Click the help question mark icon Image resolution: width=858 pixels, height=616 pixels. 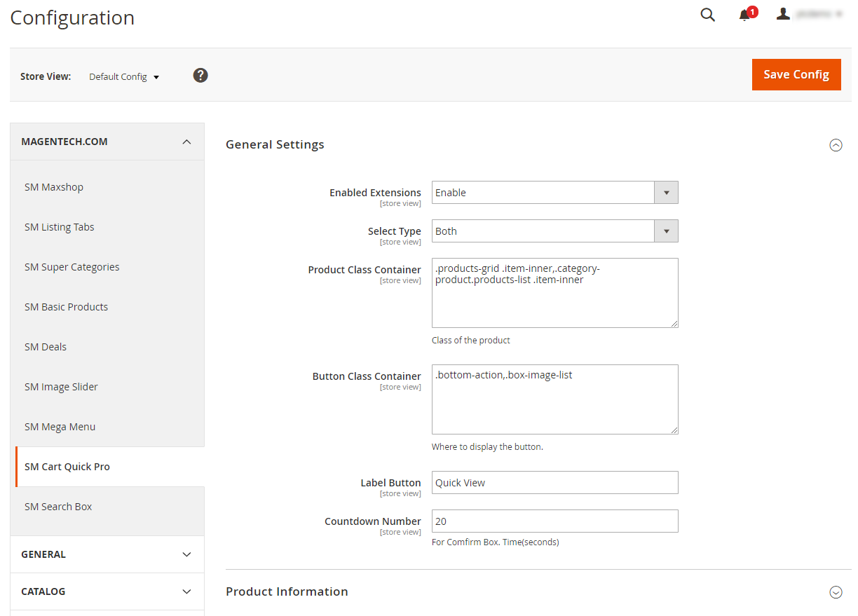(x=200, y=75)
